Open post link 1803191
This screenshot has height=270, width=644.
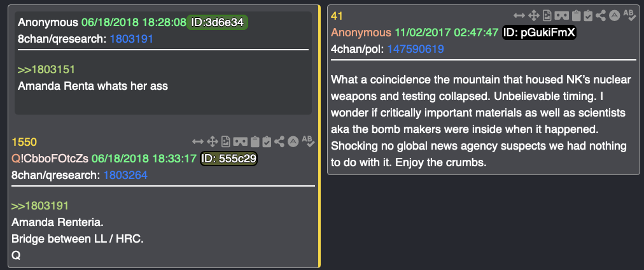tap(132, 39)
